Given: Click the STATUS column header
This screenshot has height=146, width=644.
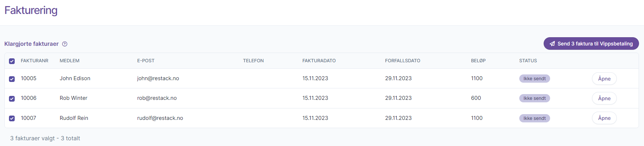Looking at the screenshot, I should 528,61.
